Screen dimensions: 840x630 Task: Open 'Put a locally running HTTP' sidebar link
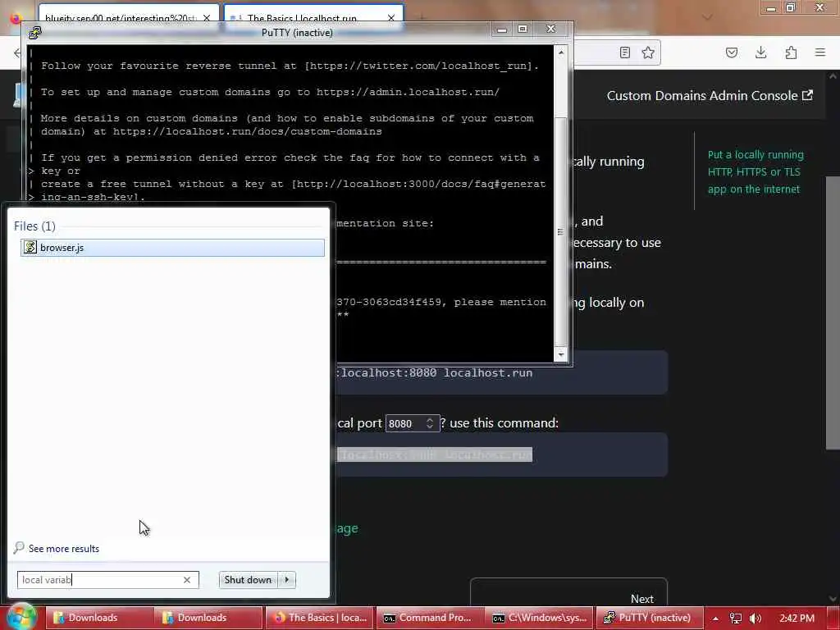tap(756, 172)
